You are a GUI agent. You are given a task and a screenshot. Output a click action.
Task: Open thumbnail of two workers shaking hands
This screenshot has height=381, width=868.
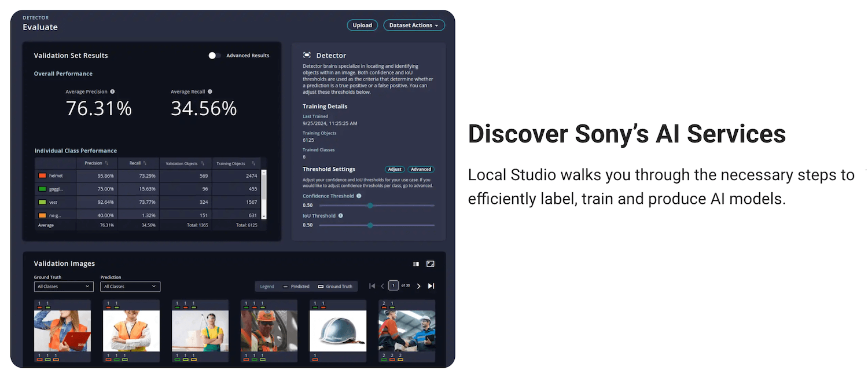click(407, 331)
